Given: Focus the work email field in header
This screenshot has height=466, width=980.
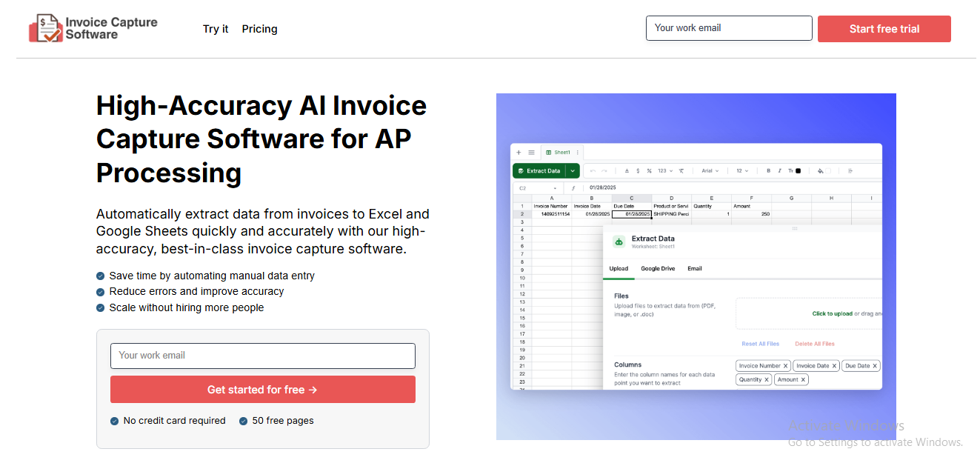Looking at the screenshot, I should pyautogui.click(x=729, y=28).
